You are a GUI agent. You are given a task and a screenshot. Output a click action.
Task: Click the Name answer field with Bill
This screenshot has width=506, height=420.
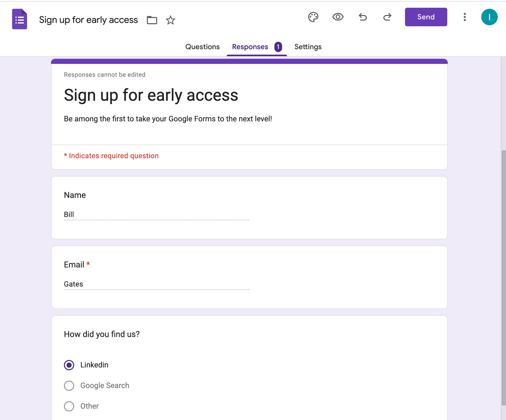157,214
